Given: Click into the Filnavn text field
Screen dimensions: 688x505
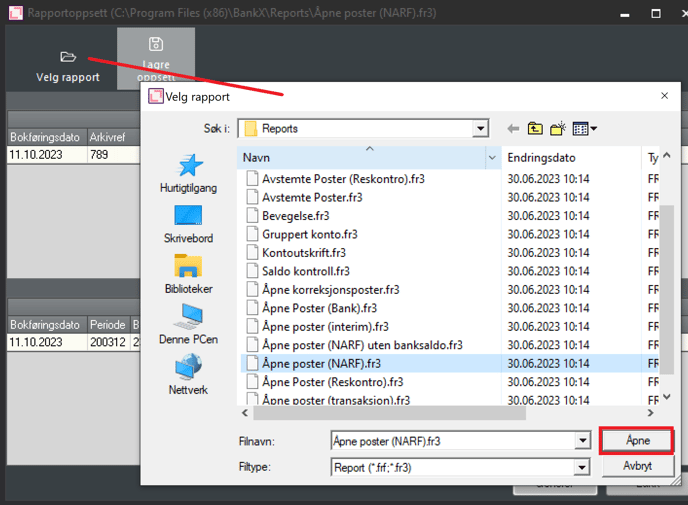Looking at the screenshot, I should [x=450, y=441].
